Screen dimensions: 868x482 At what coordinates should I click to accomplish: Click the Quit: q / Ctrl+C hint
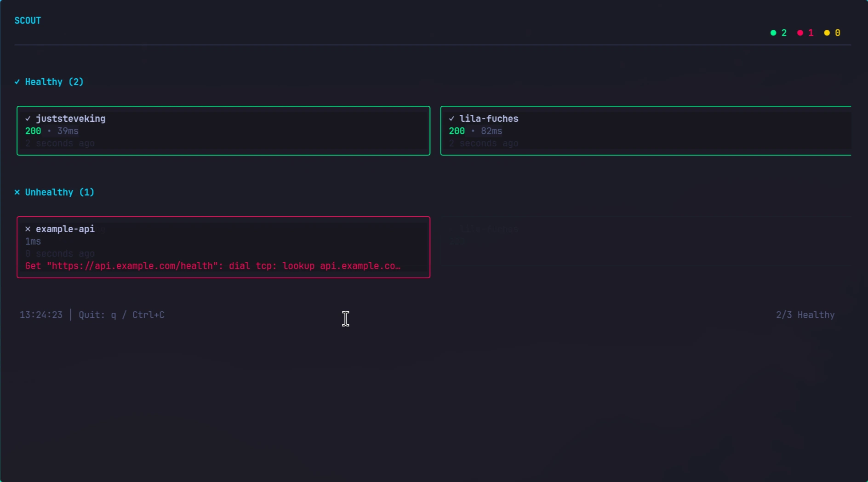coord(121,315)
